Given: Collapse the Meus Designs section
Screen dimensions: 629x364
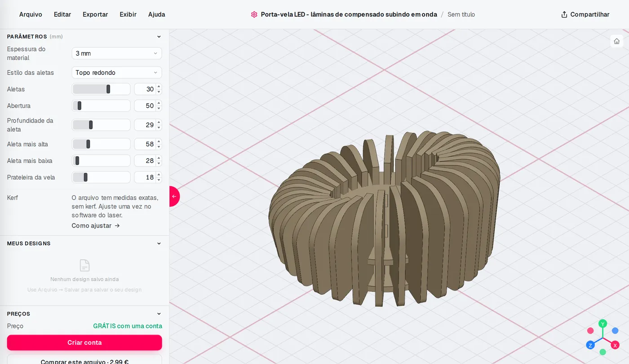Looking at the screenshot, I should (159, 244).
